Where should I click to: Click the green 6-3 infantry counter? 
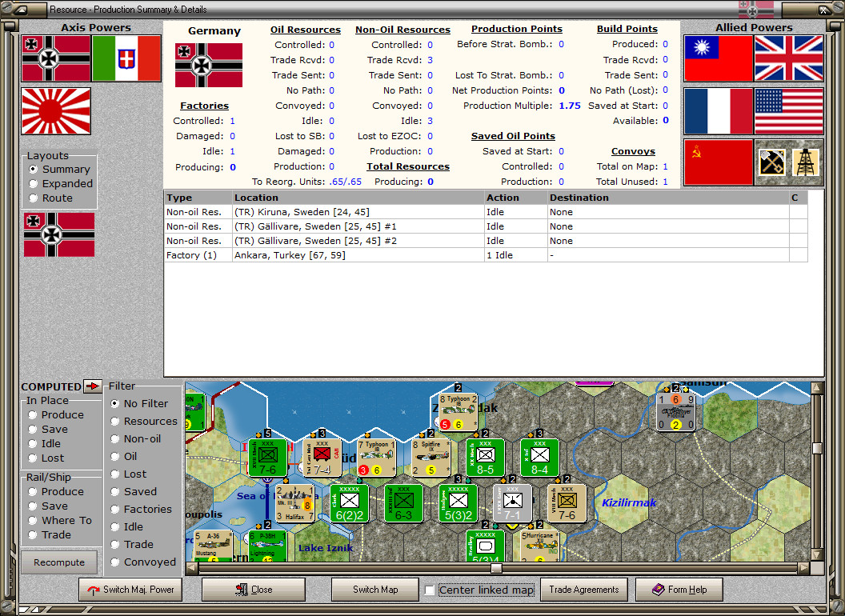click(403, 503)
